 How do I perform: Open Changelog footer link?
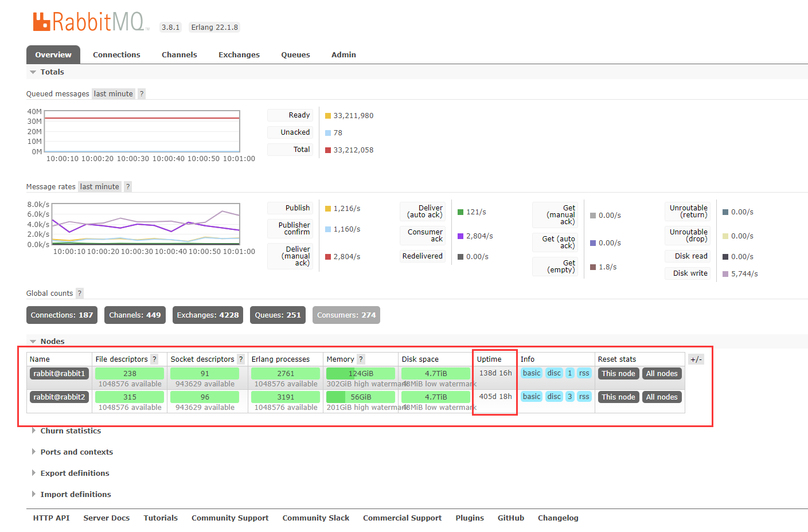(558, 518)
